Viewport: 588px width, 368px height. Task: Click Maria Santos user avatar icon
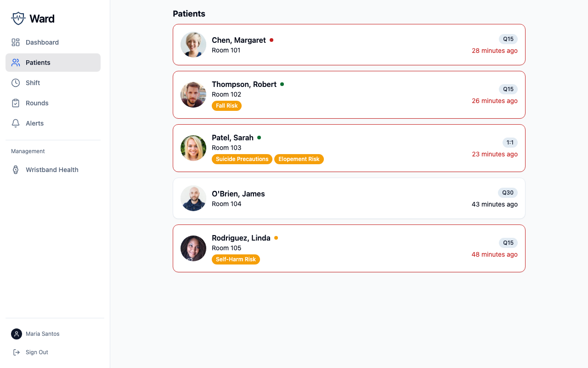tap(17, 334)
